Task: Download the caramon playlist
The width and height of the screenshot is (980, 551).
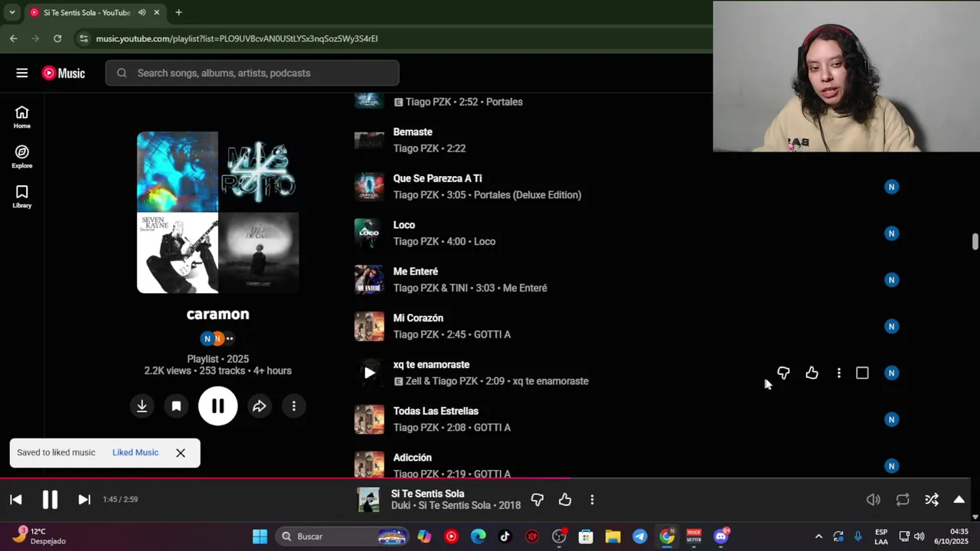Action: click(142, 406)
